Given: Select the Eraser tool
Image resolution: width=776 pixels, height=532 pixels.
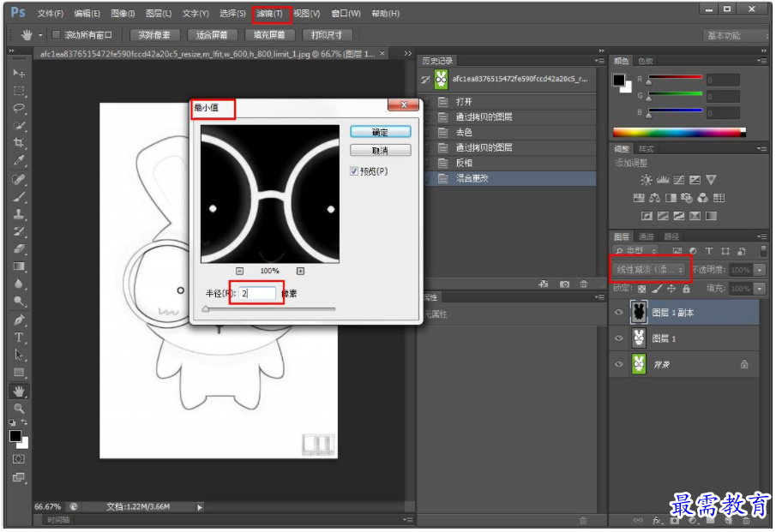Looking at the screenshot, I should [x=19, y=248].
